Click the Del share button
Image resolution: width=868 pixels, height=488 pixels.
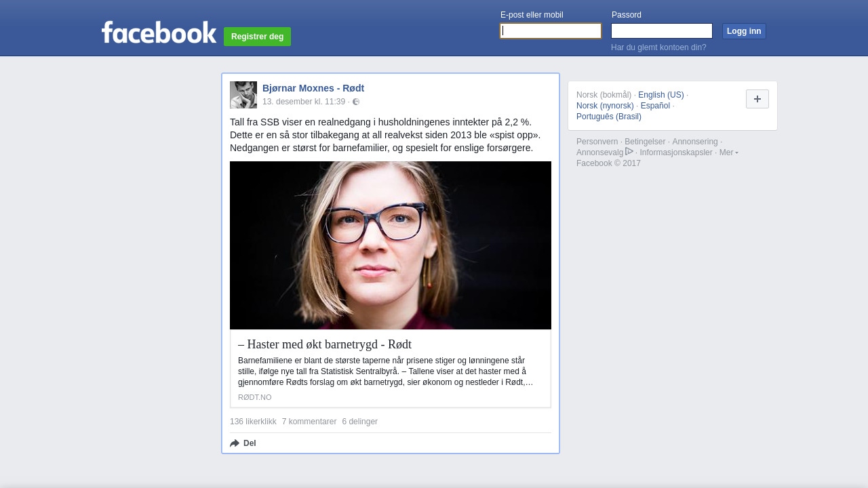pos(243,443)
